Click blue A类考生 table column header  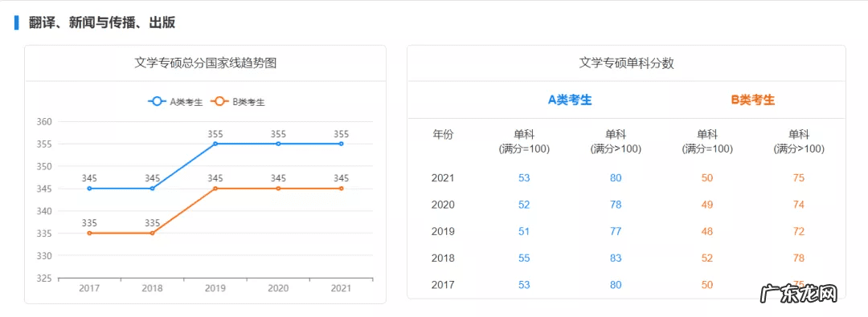click(x=570, y=100)
